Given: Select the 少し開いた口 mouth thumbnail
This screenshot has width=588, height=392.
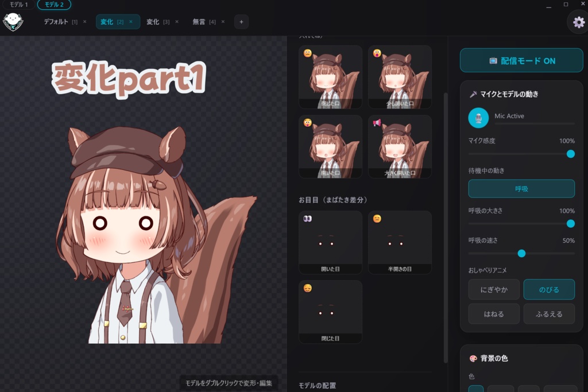Looking at the screenshot, I should (400, 77).
